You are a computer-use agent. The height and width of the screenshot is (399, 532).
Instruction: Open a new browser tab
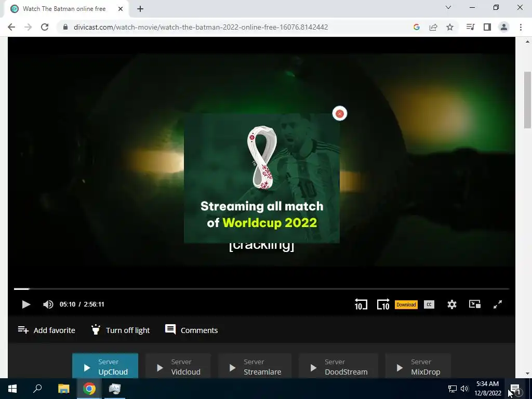point(140,9)
